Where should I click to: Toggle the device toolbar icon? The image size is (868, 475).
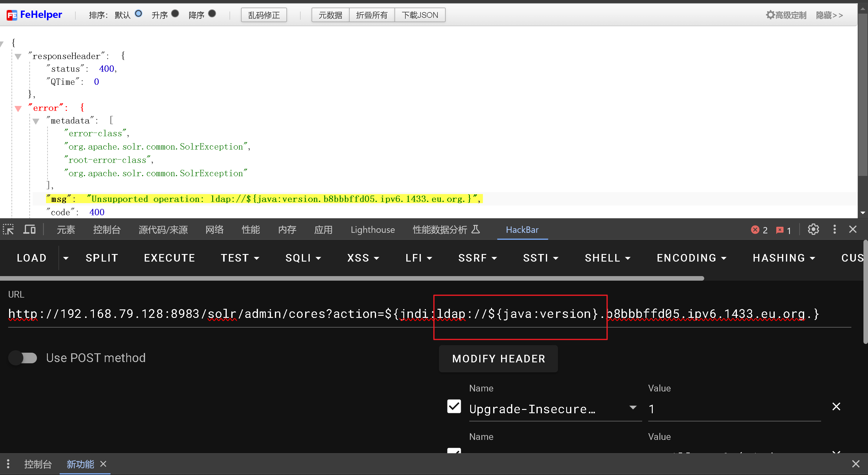pyautogui.click(x=29, y=229)
